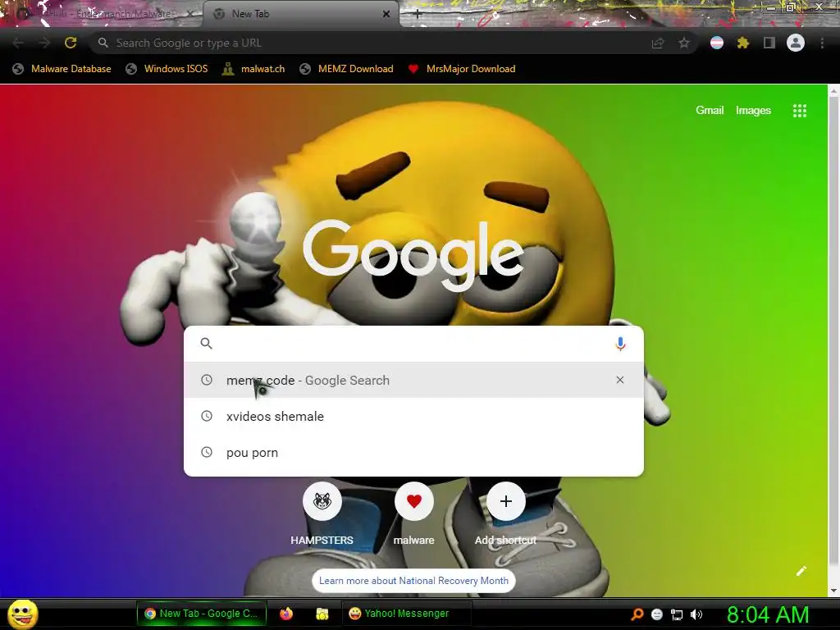Switch to New Tab - Google Chrome taskbar item
Screen dimensions: 840x630
tap(201, 614)
